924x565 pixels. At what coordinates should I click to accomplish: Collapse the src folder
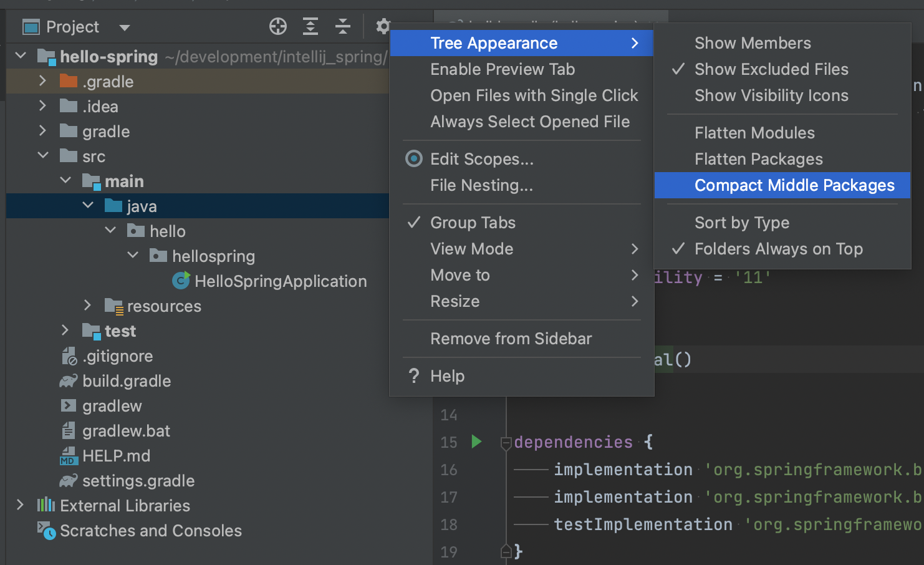click(42, 156)
